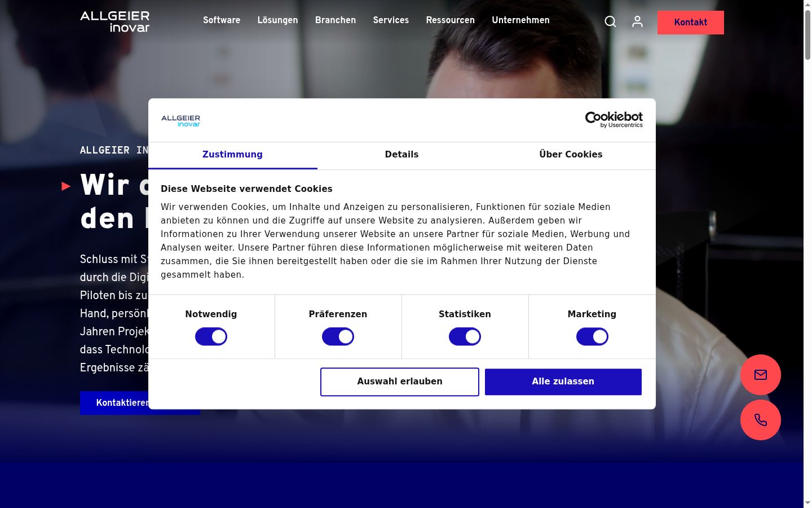Click the Allgeier inovar site logo
This screenshot has width=812, height=508.
[115, 21]
